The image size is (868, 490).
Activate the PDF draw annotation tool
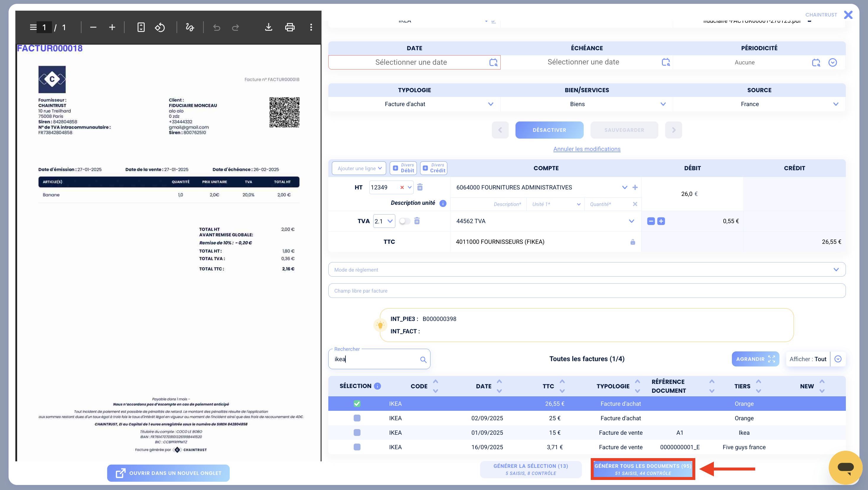pos(190,27)
